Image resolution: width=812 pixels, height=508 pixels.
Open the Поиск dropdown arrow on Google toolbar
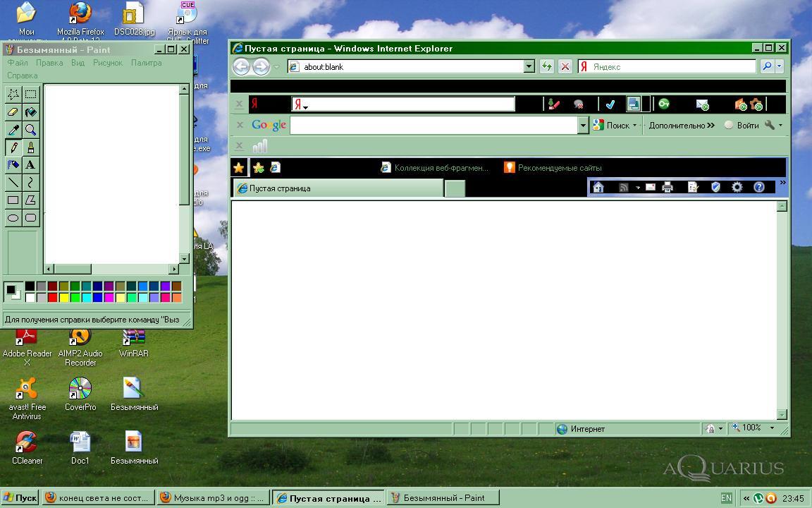click(635, 126)
